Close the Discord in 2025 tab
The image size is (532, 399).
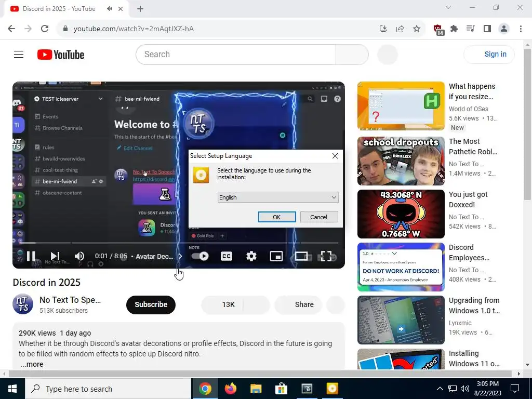[121, 9]
